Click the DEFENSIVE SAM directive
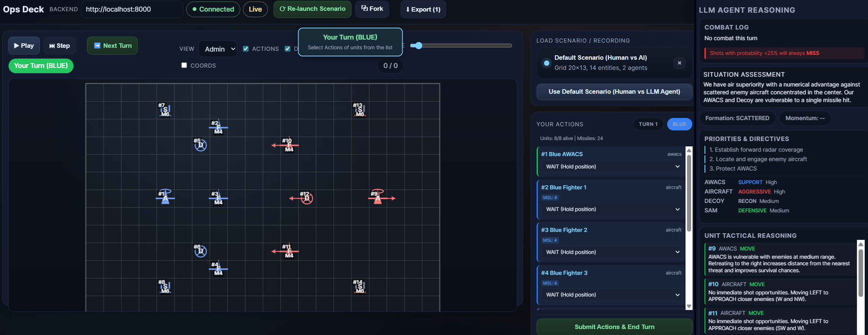The width and height of the screenshot is (868, 335). tap(752, 211)
